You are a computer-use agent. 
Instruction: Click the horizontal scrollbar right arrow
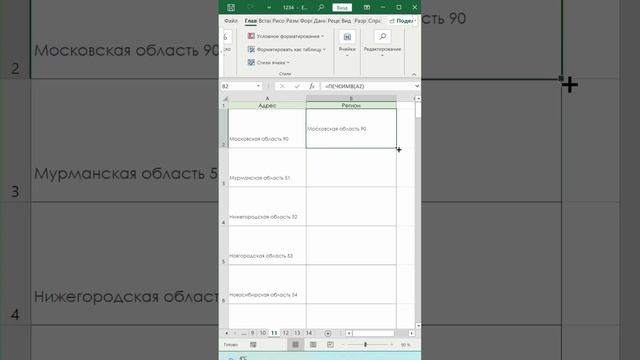point(411,333)
